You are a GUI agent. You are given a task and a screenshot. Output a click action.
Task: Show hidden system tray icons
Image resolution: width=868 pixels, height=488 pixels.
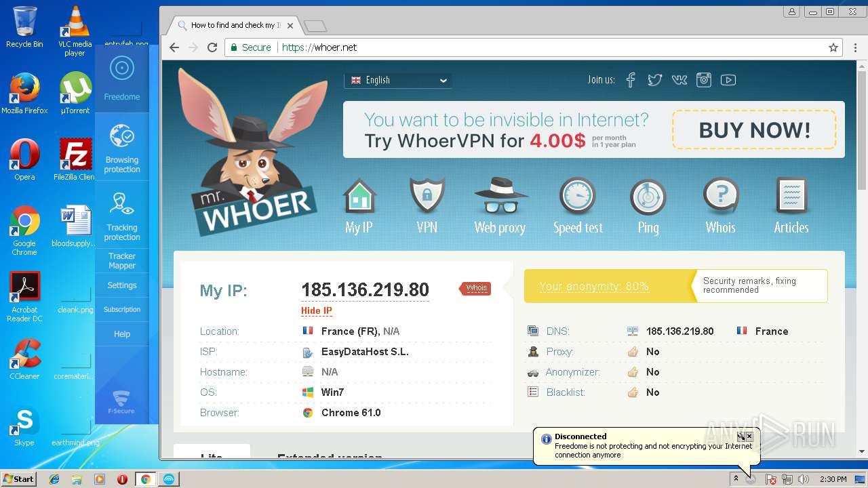coord(736,479)
